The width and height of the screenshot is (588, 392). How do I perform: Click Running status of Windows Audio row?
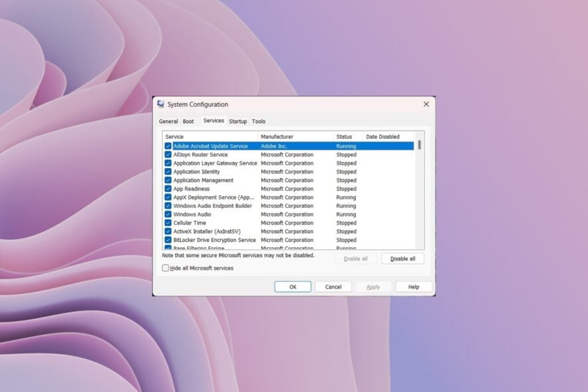pos(346,214)
